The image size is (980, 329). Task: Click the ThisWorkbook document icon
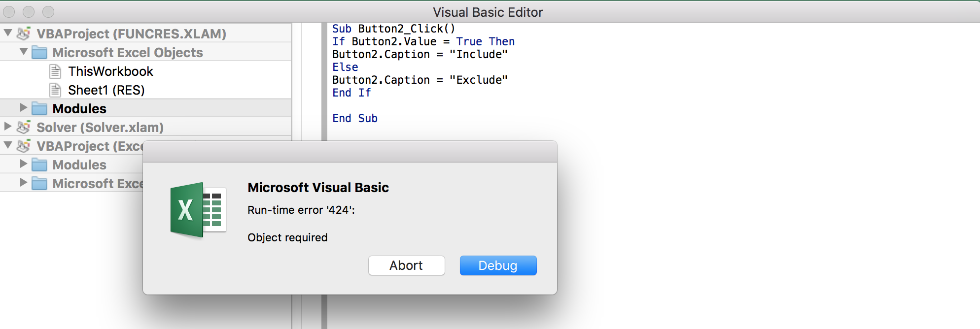[x=55, y=71]
